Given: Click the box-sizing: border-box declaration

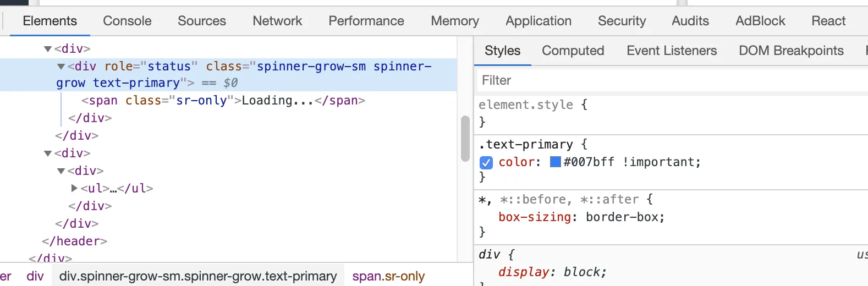Looking at the screenshot, I should tap(581, 217).
